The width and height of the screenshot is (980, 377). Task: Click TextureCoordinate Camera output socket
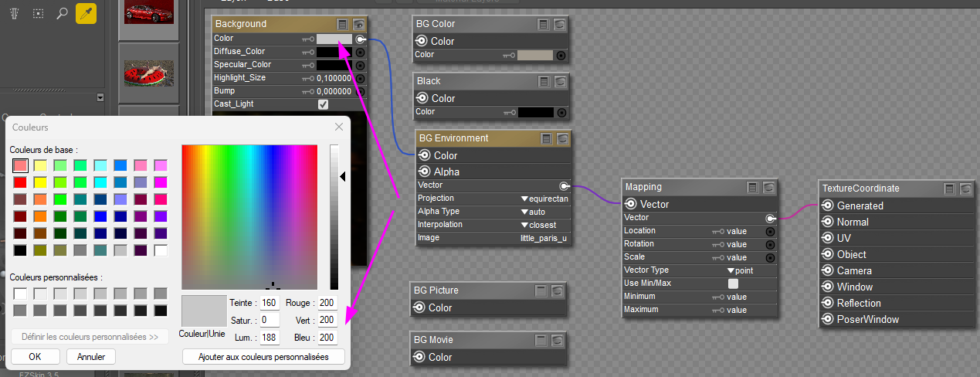[828, 270]
